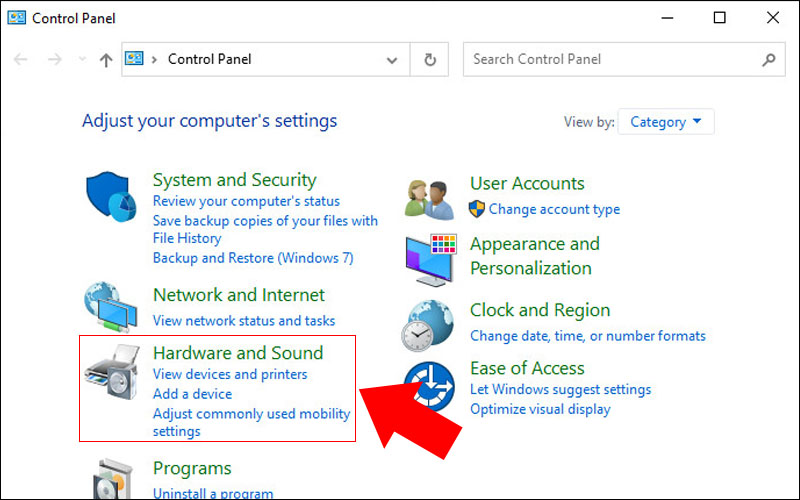Click the Ease of Access icon
This screenshot has width=800, height=500.
point(429,387)
